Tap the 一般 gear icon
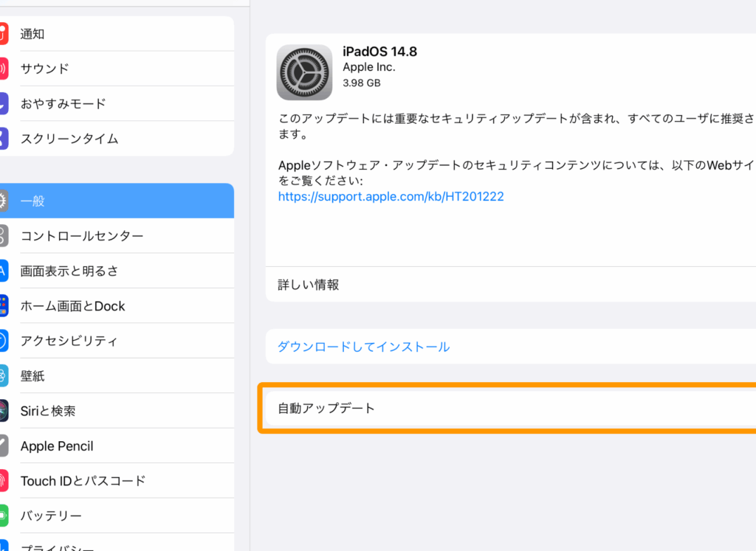 click(4, 201)
